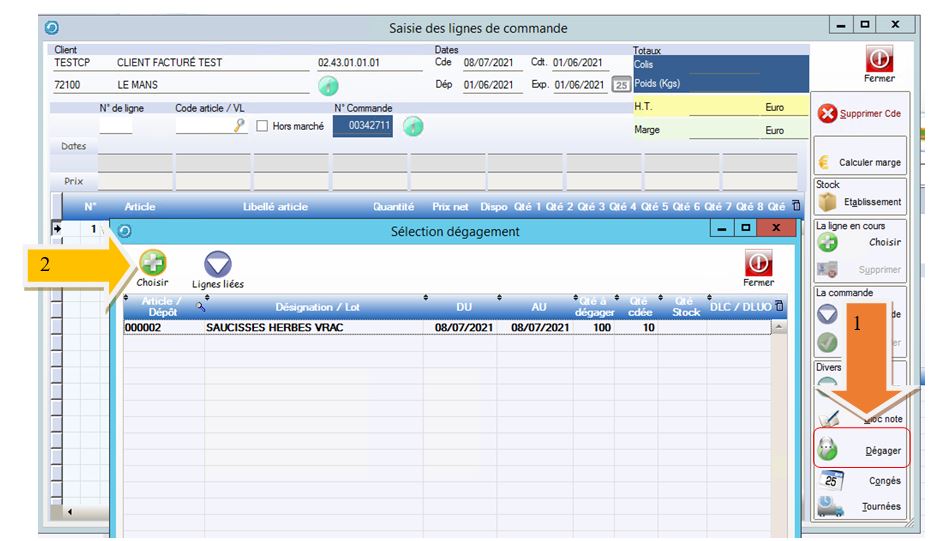932x541 pixels.
Task: Click the Supprimer Cde button
Action: tap(860, 114)
